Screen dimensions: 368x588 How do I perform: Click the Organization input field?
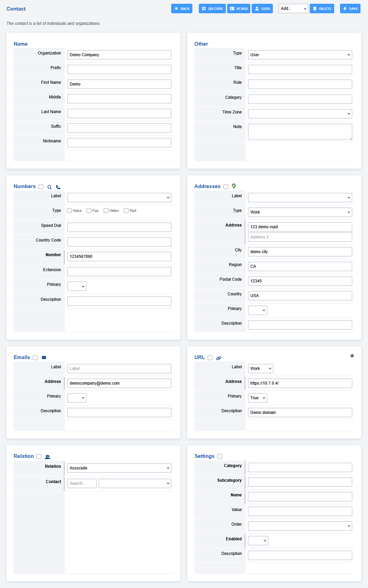click(119, 55)
